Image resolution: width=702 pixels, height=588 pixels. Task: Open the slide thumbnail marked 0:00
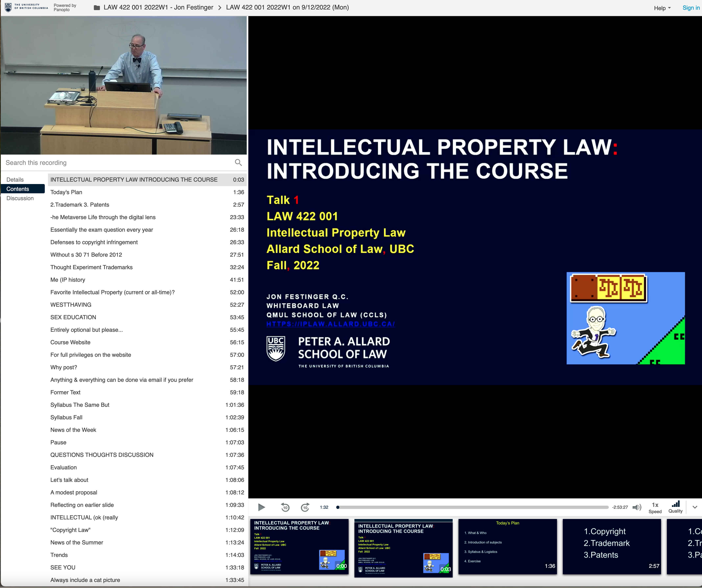[299, 546]
